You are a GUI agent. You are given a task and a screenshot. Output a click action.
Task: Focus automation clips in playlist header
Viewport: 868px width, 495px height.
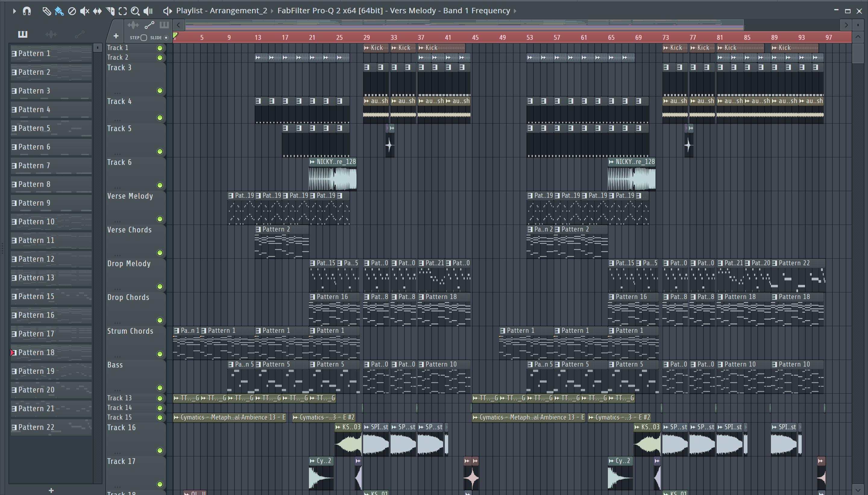[x=149, y=25]
